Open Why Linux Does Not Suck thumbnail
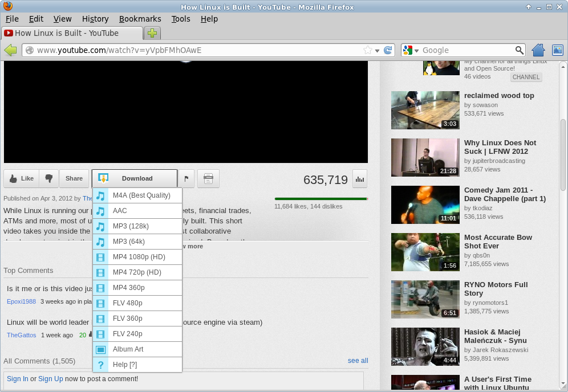This screenshot has width=568, height=392. pyautogui.click(x=425, y=157)
